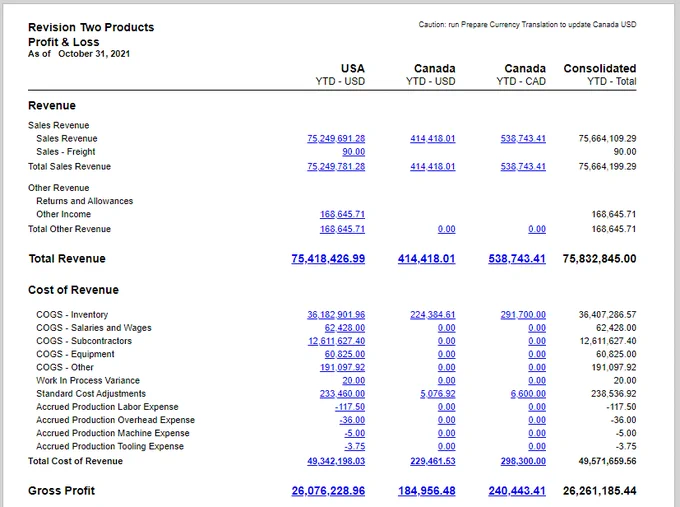Click the Revision Two Products title
Image resolution: width=680 pixels, height=507 pixels.
pyautogui.click(x=91, y=27)
